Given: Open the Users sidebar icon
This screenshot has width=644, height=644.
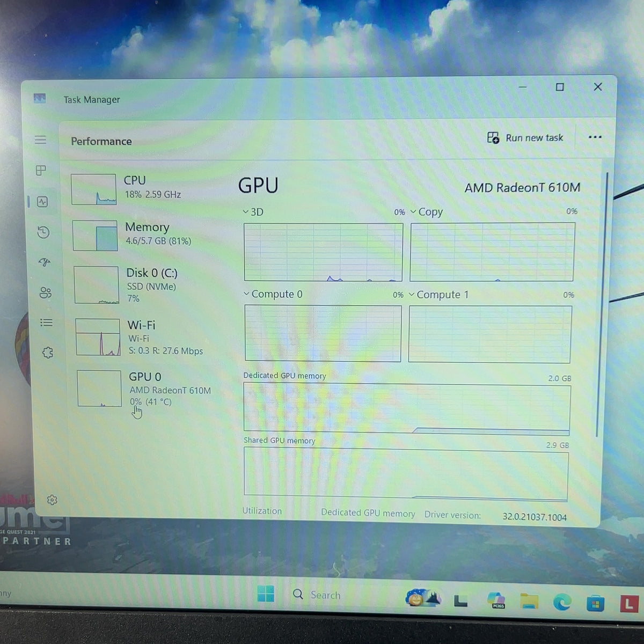Looking at the screenshot, I should tap(46, 292).
